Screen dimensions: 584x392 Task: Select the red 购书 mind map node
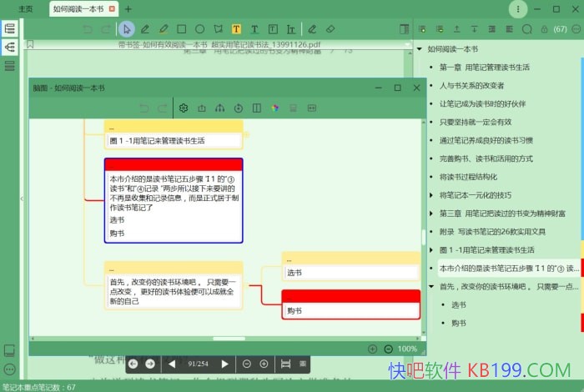pos(351,305)
